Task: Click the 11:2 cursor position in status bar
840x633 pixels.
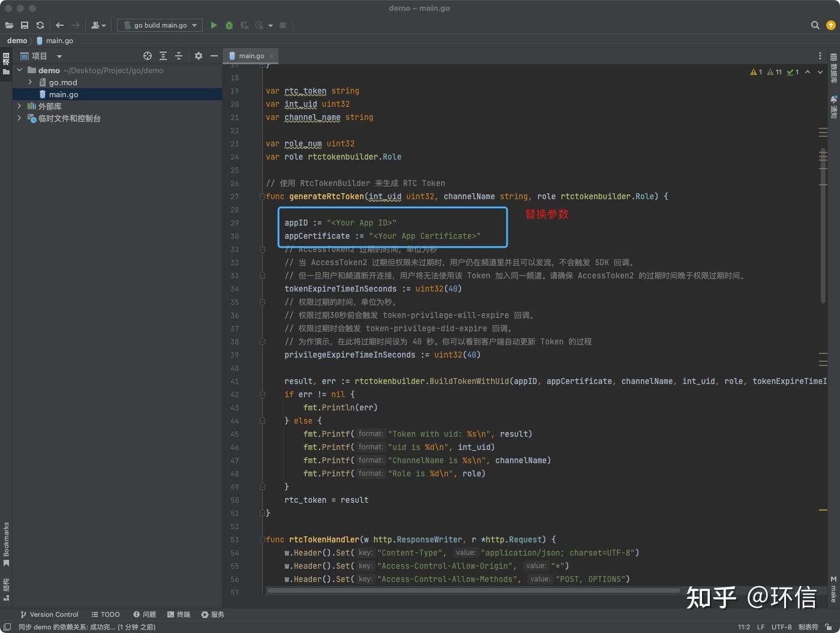Action: pyautogui.click(x=744, y=627)
